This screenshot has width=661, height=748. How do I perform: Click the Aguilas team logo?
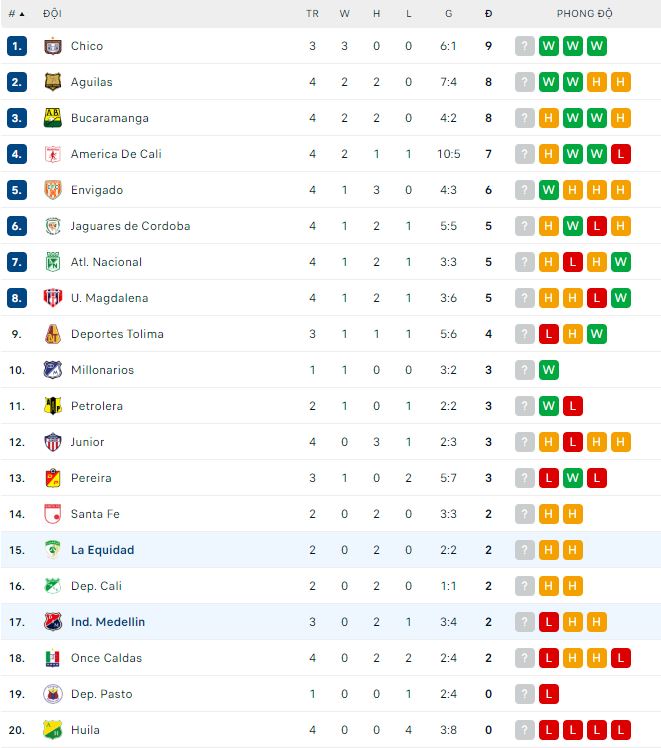pos(53,82)
